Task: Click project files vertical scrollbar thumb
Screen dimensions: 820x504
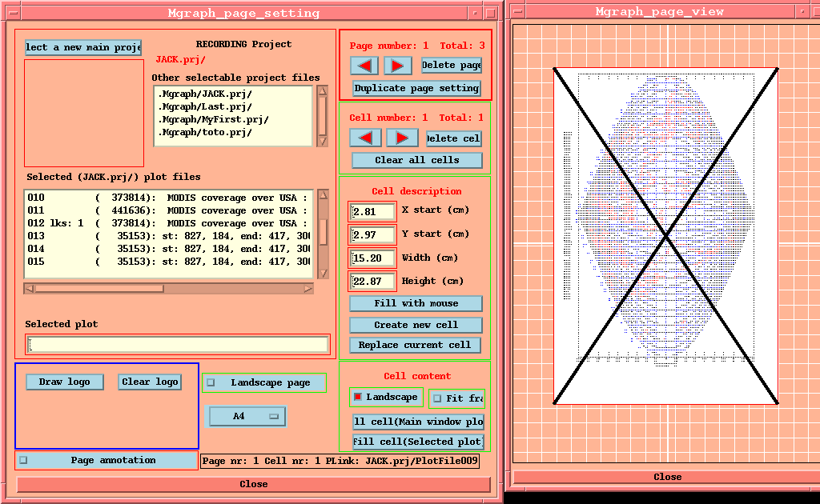Action: [x=323, y=115]
